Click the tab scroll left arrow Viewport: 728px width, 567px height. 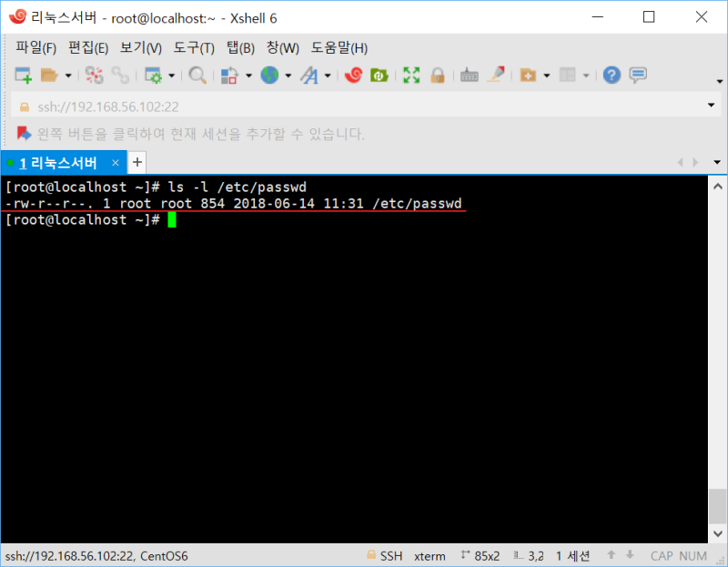681,163
